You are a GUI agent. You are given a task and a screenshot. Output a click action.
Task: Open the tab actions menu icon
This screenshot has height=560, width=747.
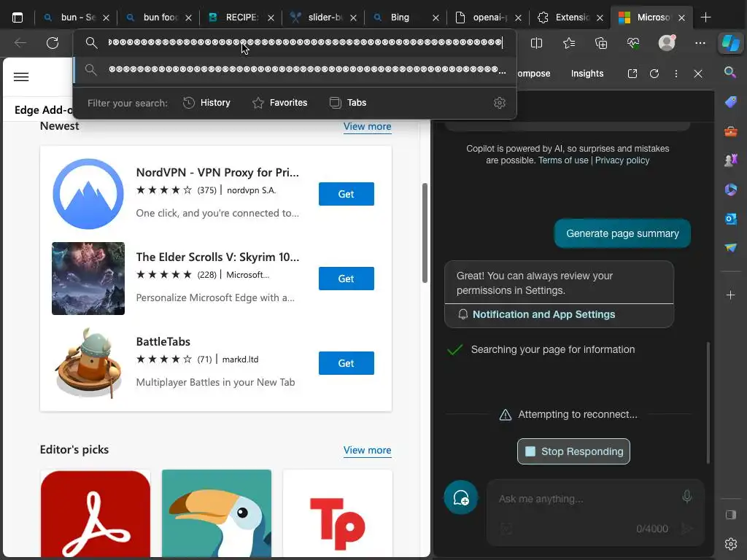18,17
